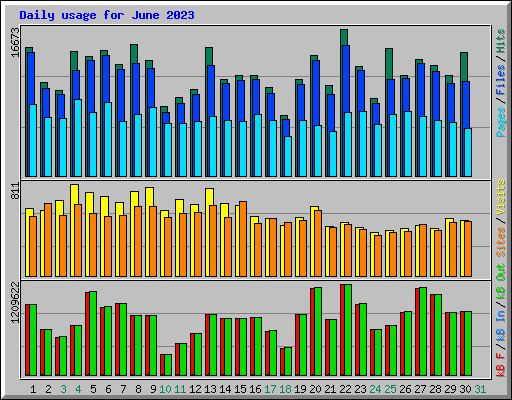Screen dimensions: 512x400
Task: Click the green kB Out bar for day 5
Action: click(93, 334)
